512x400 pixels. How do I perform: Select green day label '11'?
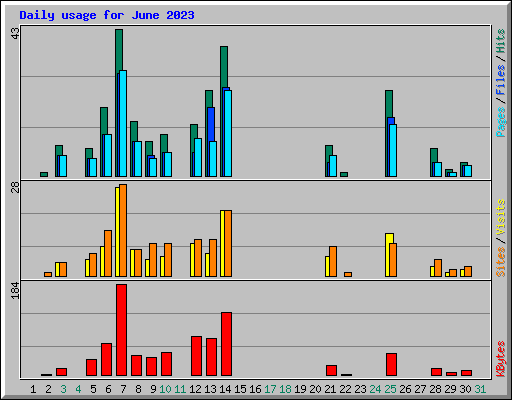[x=180, y=389]
